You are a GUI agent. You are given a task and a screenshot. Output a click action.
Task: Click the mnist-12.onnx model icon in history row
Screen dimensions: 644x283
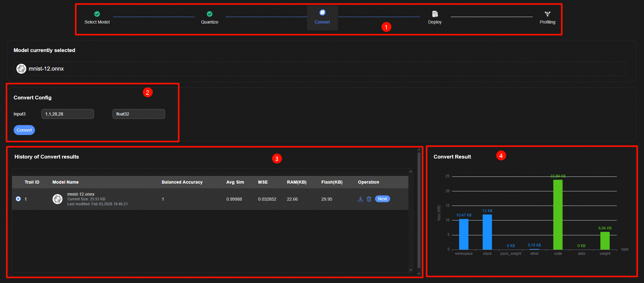(58, 199)
